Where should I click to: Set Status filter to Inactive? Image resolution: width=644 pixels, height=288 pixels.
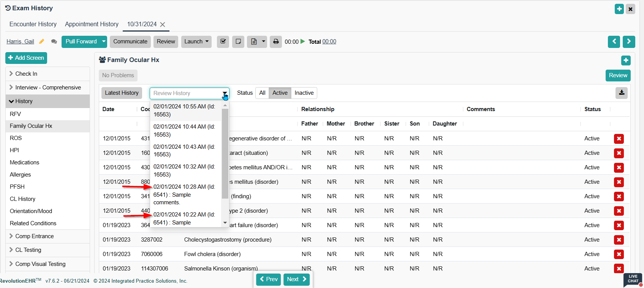304,93
